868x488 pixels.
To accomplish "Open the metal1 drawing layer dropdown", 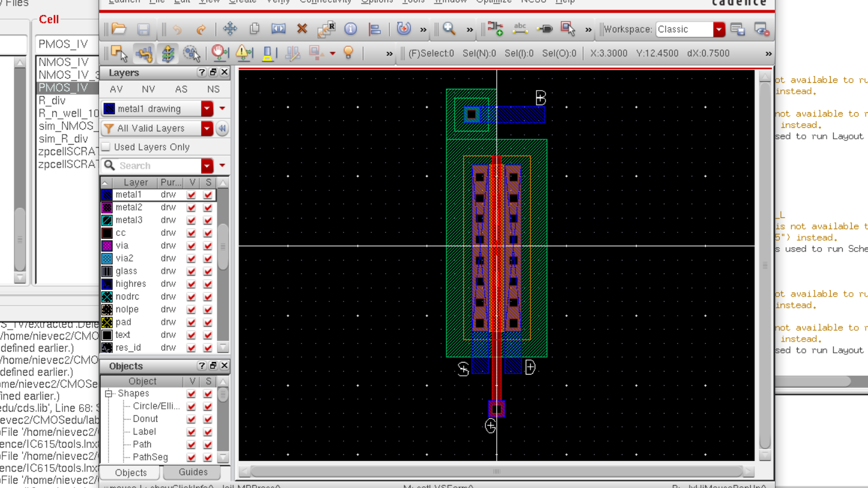I will (x=207, y=109).
